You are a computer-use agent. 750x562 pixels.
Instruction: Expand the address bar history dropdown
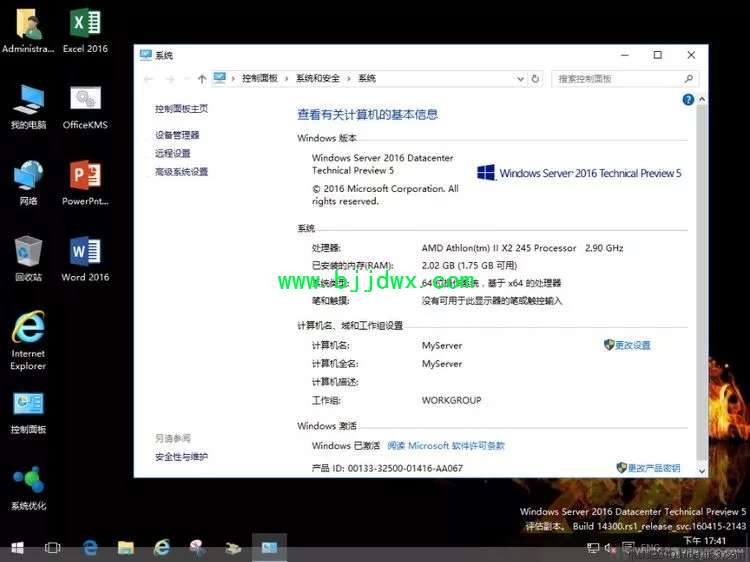coord(520,79)
